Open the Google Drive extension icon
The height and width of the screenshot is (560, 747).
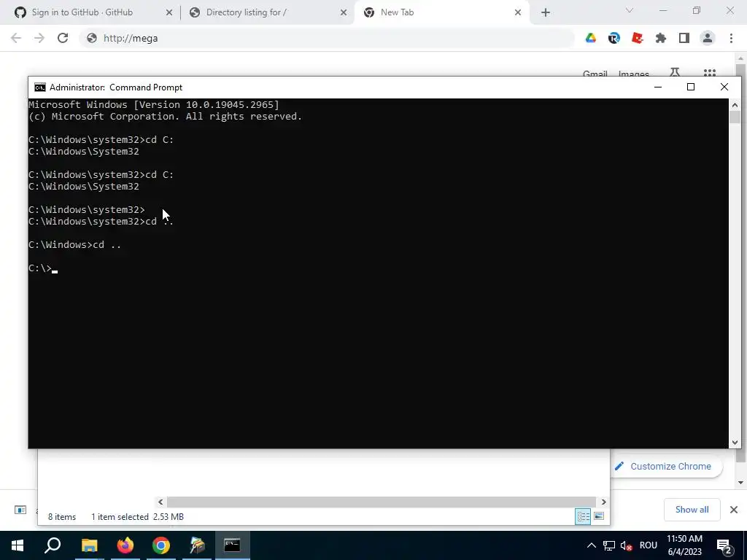(591, 38)
